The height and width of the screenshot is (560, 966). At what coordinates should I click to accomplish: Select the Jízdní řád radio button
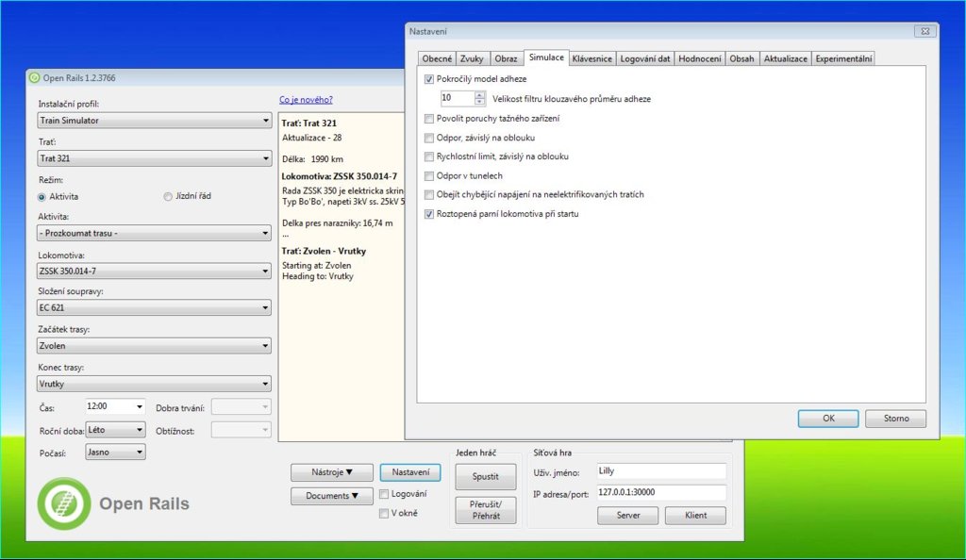tap(168, 196)
